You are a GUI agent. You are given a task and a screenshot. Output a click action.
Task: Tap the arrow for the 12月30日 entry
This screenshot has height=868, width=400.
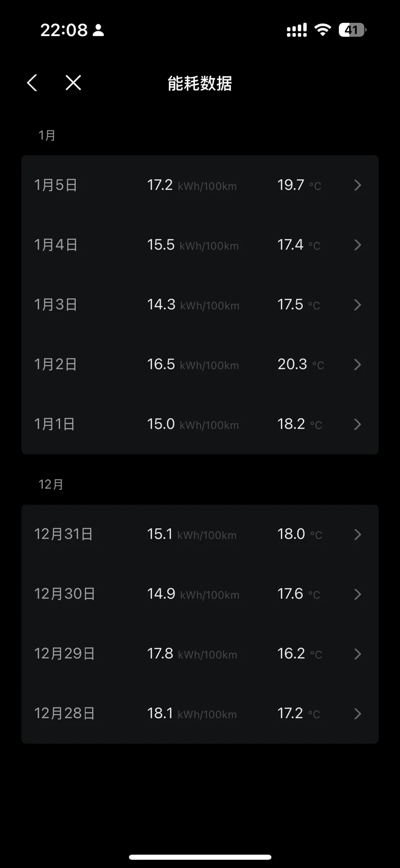tap(358, 594)
